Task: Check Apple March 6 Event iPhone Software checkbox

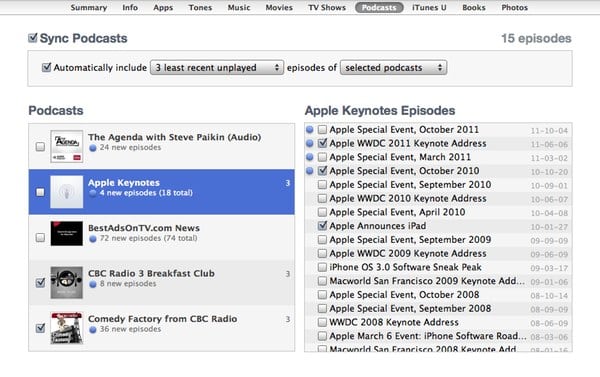Action: click(322, 336)
